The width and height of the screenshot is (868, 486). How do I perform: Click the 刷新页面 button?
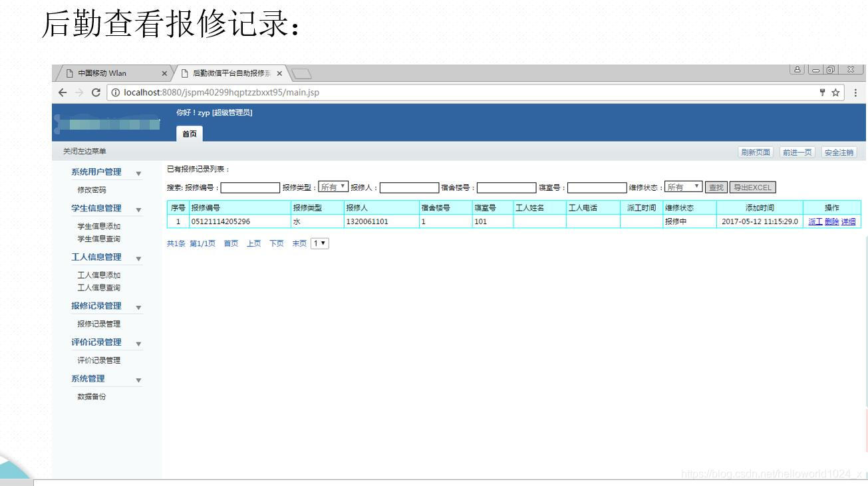click(x=757, y=152)
